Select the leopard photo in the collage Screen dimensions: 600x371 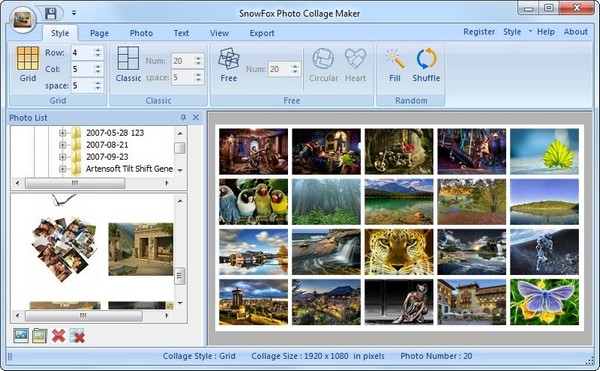pos(399,252)
